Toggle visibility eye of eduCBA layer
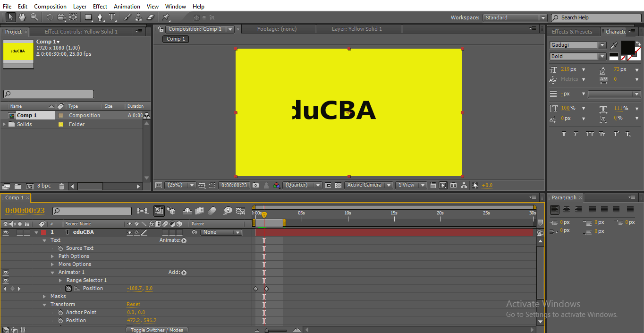 (6, 232)
